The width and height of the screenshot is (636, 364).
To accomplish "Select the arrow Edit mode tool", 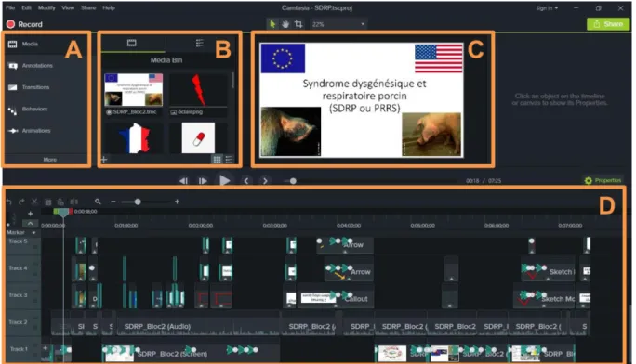I will (272, 24).
